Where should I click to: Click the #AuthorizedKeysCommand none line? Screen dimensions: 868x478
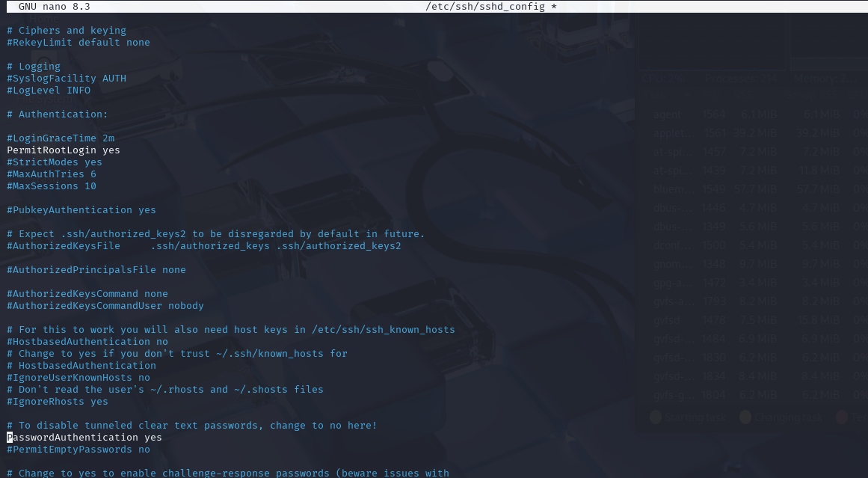click(x=87, y=294)
